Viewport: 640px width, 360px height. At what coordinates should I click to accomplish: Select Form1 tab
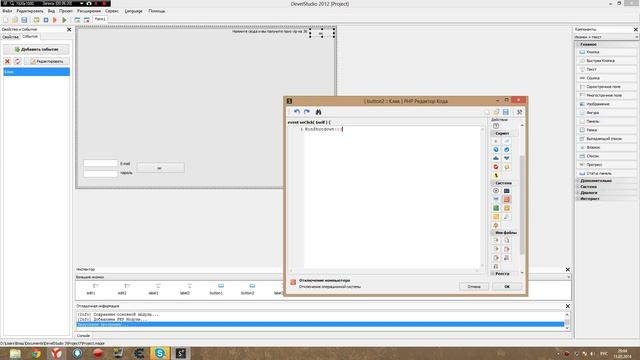pos(100,19)
